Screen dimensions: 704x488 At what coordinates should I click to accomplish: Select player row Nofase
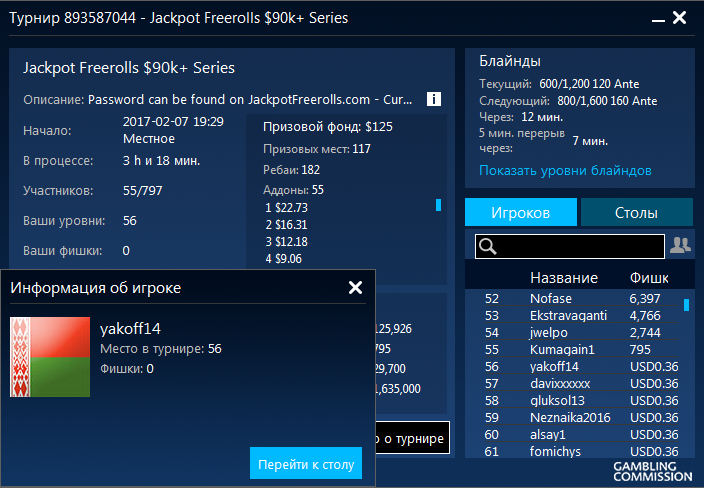pyautogui.click(x=580, y=299)
